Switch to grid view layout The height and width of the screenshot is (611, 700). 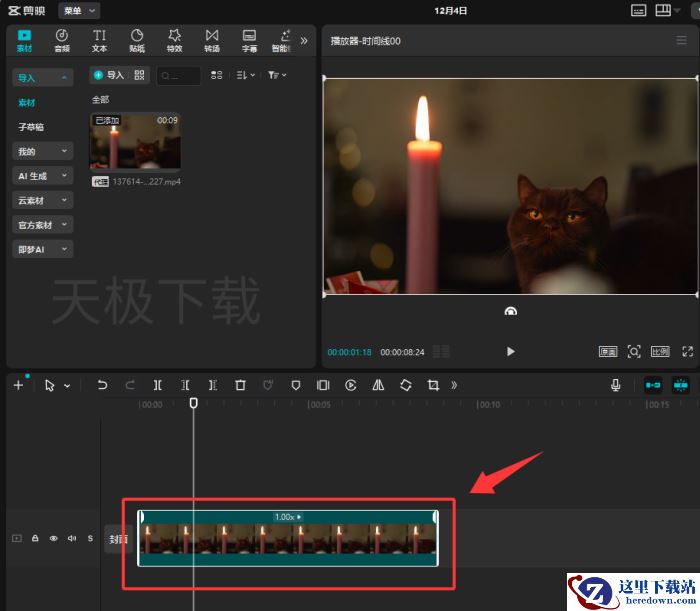pos(217,75)
